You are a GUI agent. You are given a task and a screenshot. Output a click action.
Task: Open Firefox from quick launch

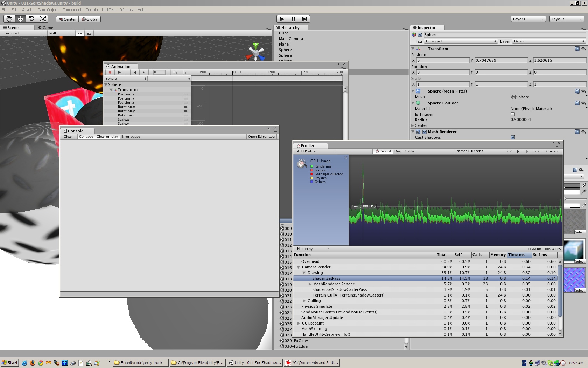pyautogui.click(x=33, y=363)
